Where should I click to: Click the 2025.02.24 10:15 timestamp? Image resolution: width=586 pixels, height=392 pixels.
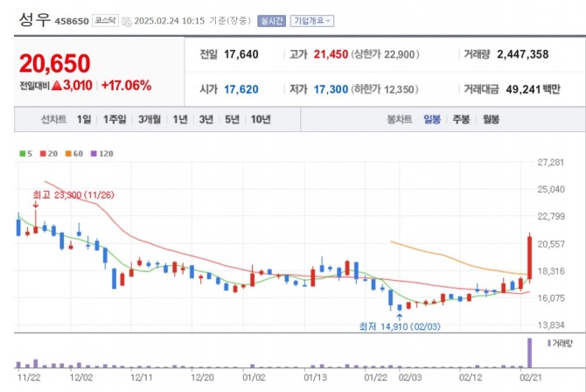(x=170, y=21)
